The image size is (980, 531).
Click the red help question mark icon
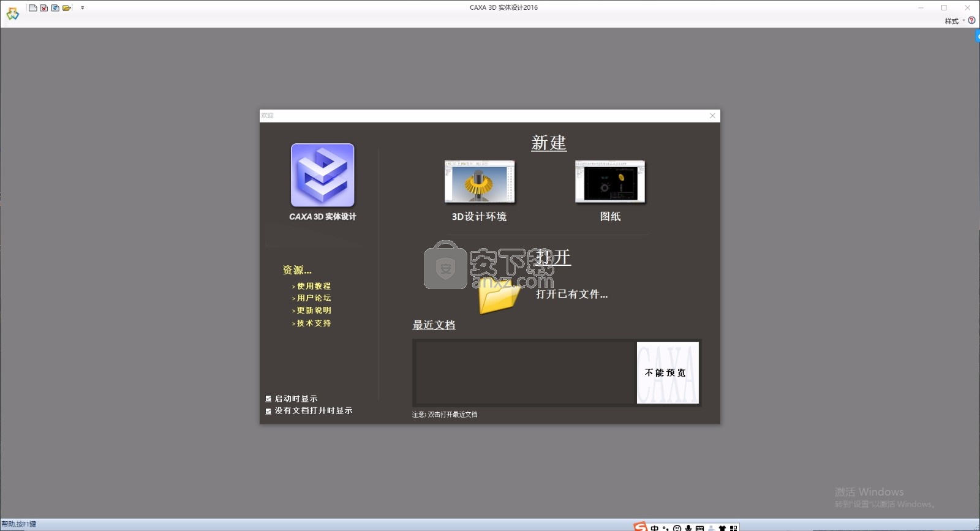tap(971, 20)
